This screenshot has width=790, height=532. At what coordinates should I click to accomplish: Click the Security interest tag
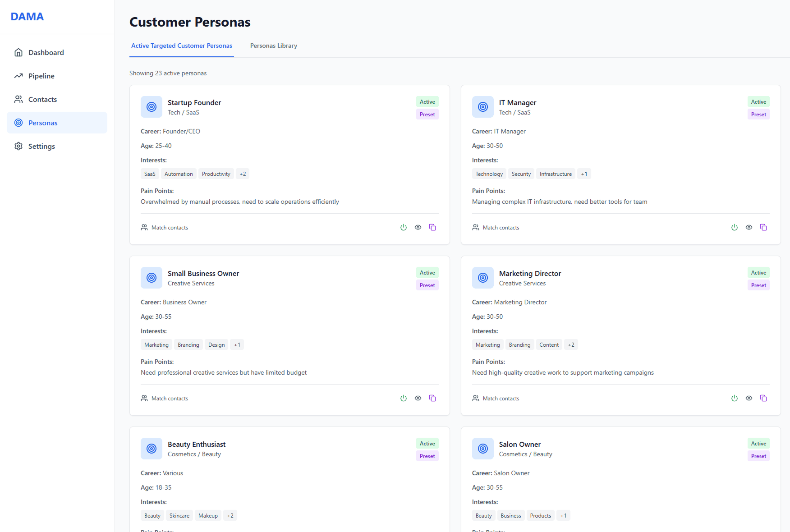click(521, 174)
